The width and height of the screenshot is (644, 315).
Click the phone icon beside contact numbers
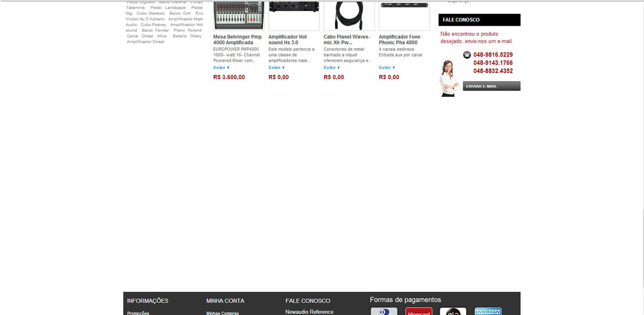(x=467, y=55)
